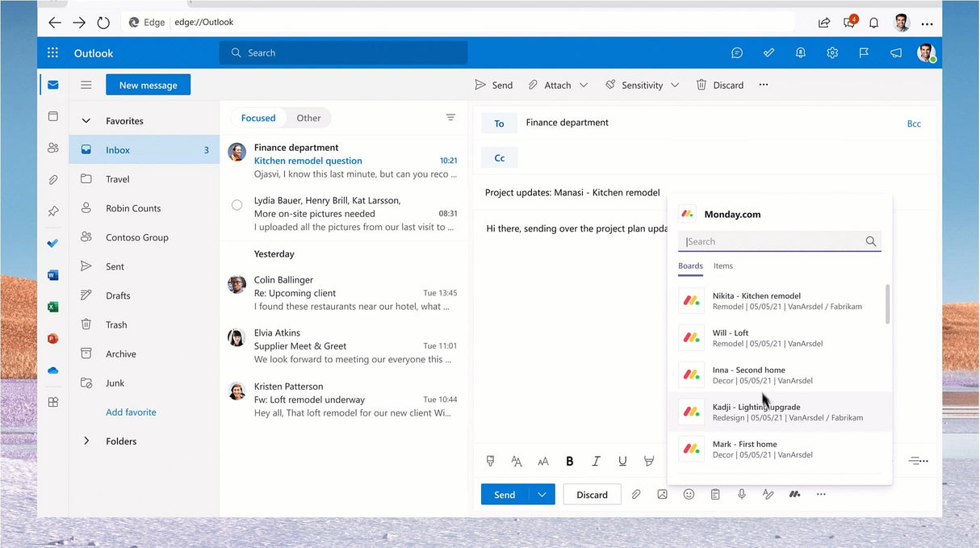Screen dimensions: 980x548
Task: Create a new message
Action: tap(148, 84)
